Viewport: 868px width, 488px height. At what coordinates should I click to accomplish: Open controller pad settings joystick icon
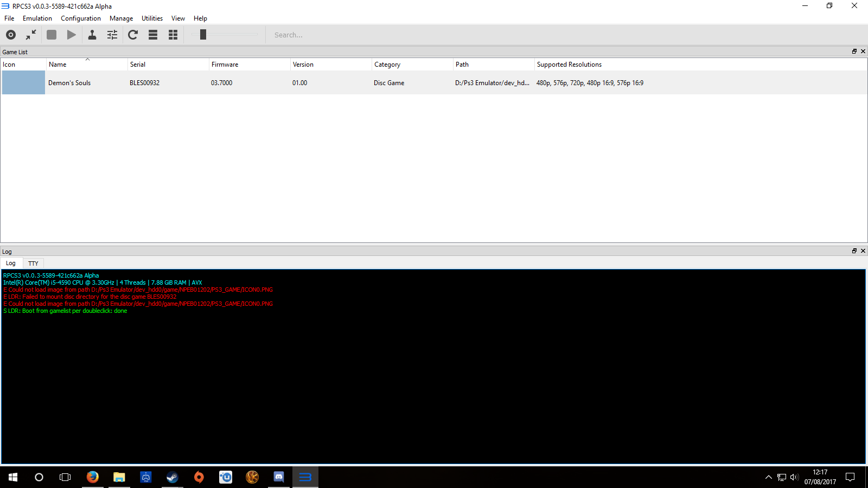[92, 35]
